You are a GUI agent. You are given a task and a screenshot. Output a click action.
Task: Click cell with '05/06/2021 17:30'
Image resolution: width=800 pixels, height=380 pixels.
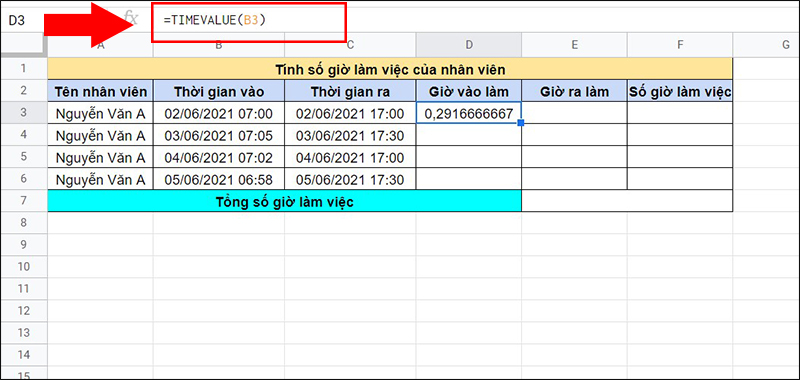pyautogui.click(x=351, y=180)
